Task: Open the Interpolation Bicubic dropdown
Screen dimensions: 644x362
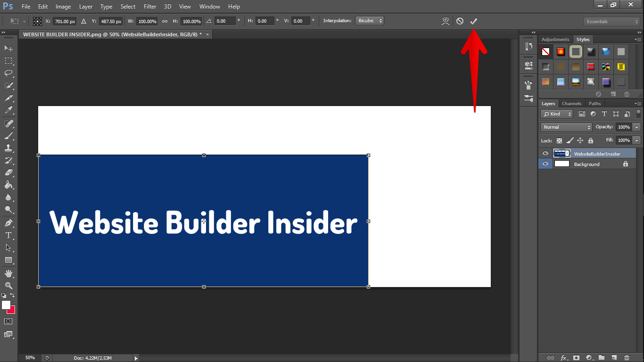Action: [370, 21]
